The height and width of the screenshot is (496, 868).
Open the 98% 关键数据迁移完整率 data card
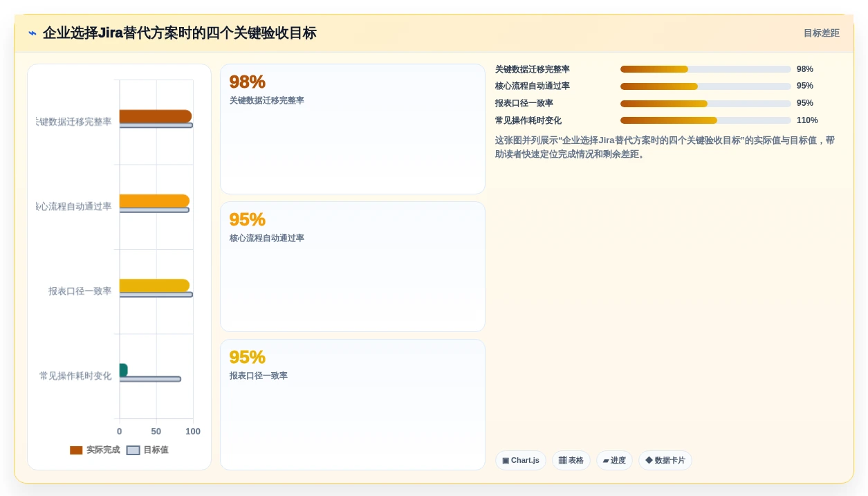pyautogui.click(x=353, y=129)
